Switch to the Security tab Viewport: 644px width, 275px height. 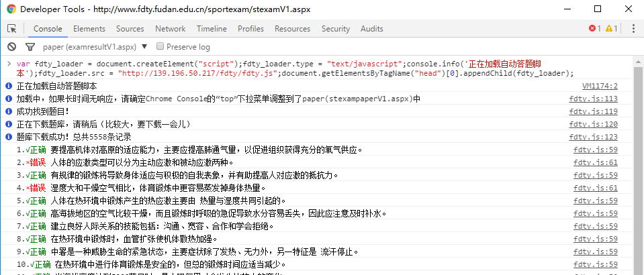(336, 29)
